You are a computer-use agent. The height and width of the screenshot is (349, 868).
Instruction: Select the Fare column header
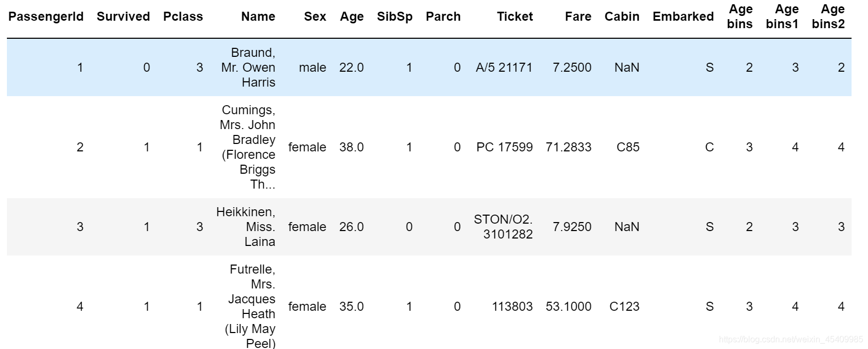coord(578,16)
